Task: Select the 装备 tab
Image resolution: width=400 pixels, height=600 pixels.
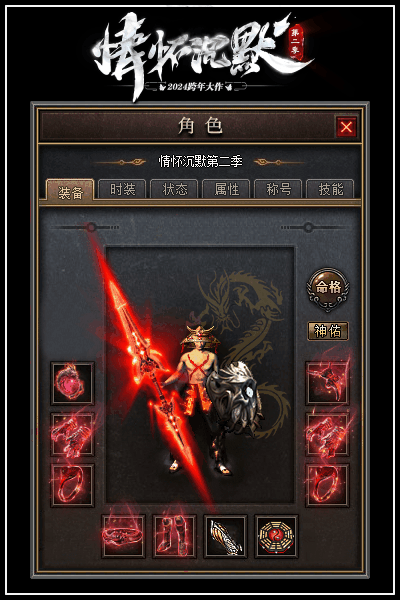Action: 70,190
